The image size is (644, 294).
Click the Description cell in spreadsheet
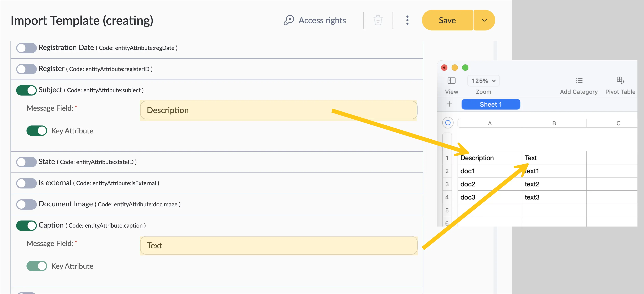click(x=490, y=158)
